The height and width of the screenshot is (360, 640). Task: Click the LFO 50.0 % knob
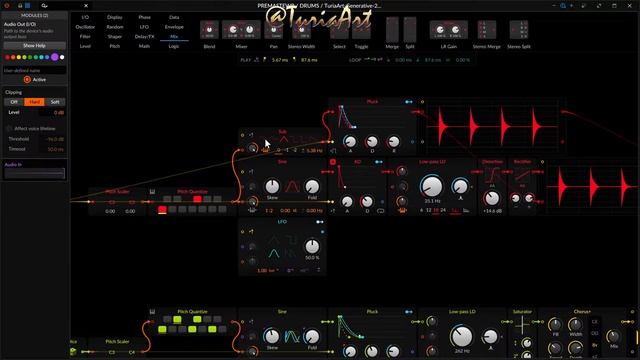pos(312,247)
